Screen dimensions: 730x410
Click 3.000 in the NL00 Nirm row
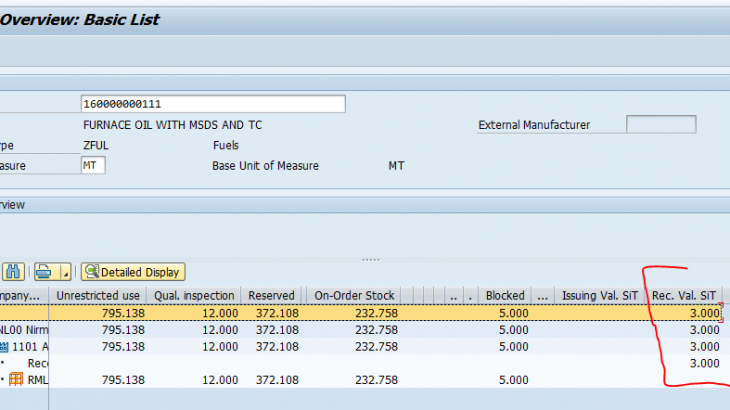pyautogui.click(x=705, y=330)
